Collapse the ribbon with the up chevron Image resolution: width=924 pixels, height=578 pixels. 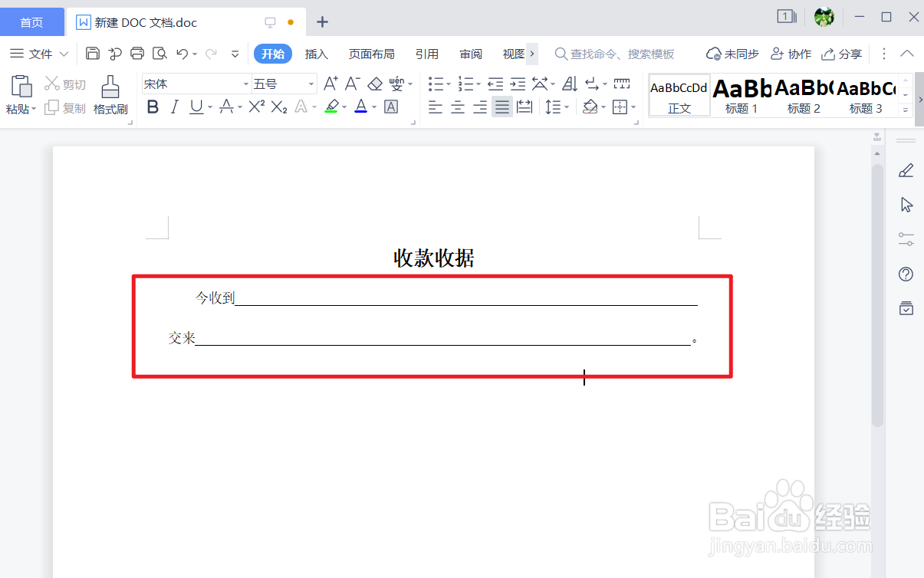907,54
